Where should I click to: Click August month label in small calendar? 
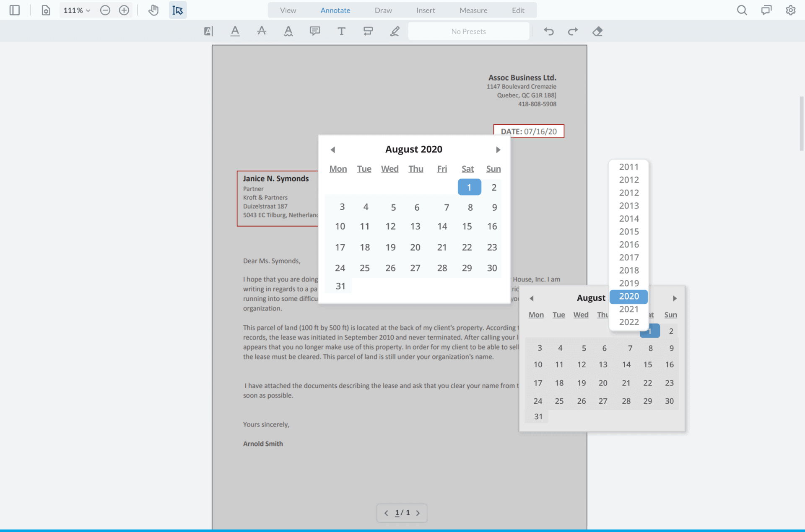click(591, 298)
